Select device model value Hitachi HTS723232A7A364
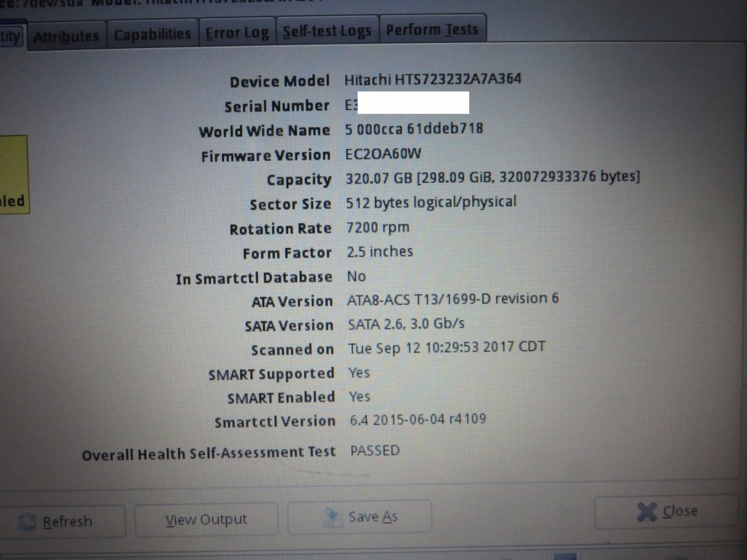Image resolution: width=747 pixels, height=560 pixels. tap(433, 79)
